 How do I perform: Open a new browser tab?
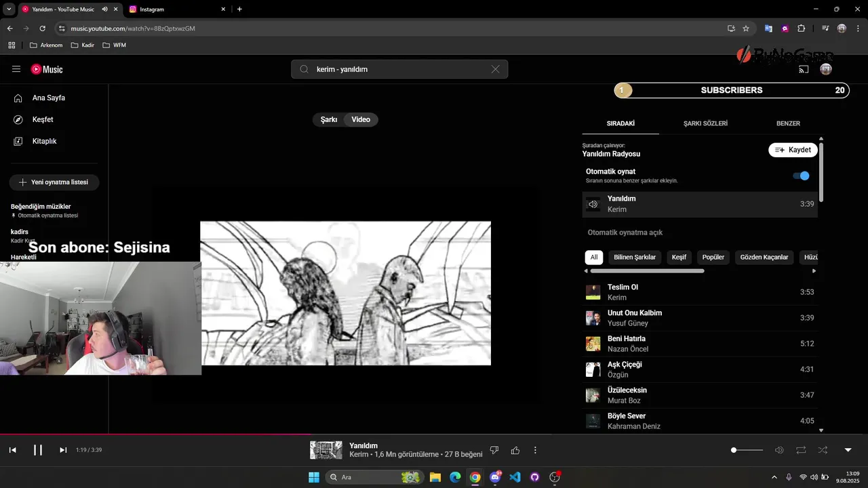pos(239,9)
